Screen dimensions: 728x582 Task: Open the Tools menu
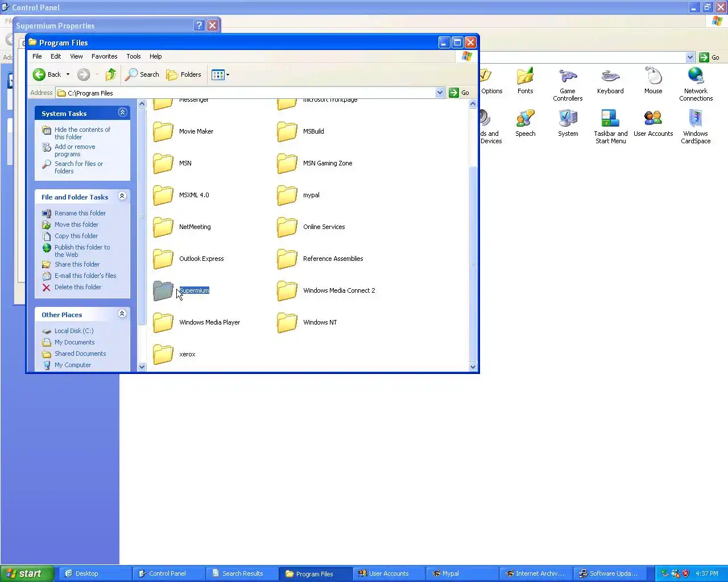[134, 56]
